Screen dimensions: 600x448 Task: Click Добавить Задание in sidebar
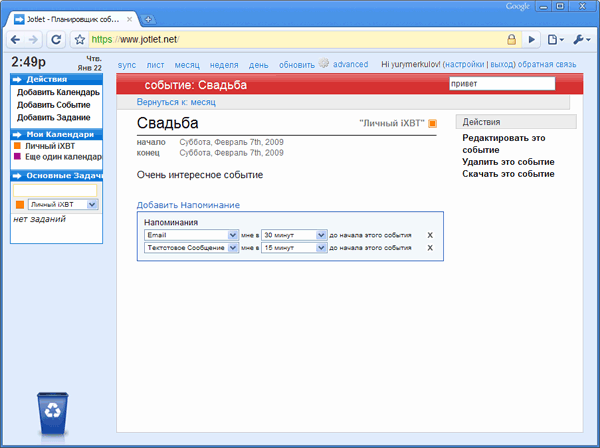click(x=54, y=117)
